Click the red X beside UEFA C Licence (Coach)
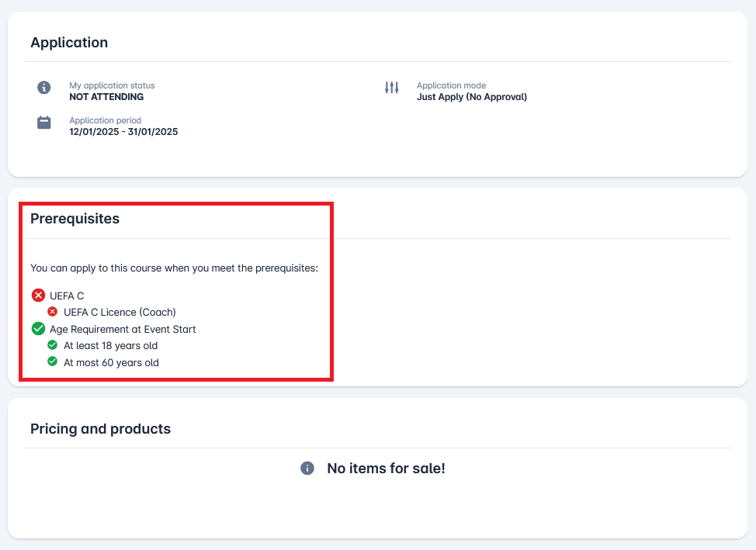This screenshot has height=550, width=756. [x=53, y=312]
